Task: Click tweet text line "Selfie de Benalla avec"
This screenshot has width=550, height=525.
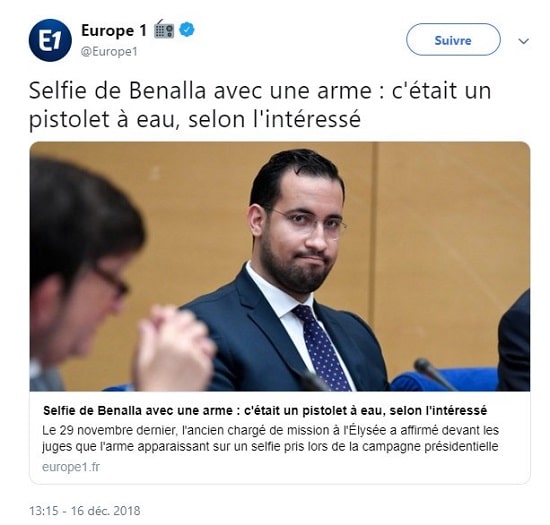Action: click(260, 90)
